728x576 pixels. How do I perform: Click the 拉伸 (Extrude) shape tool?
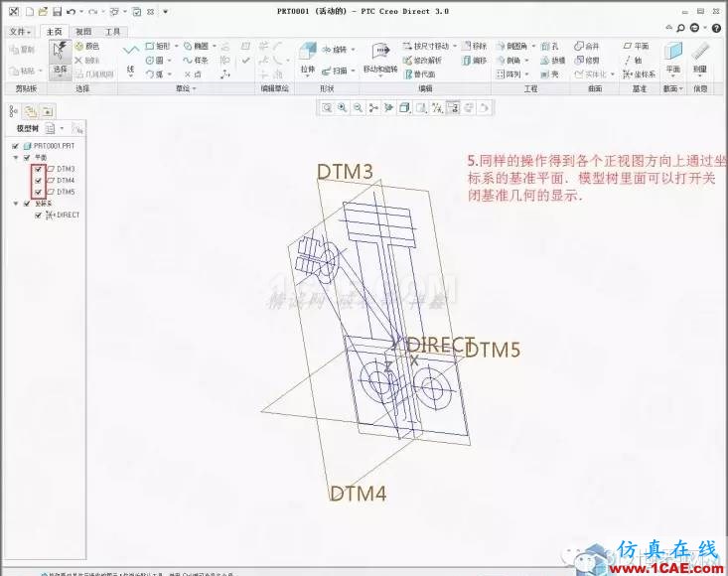point(307,60)
